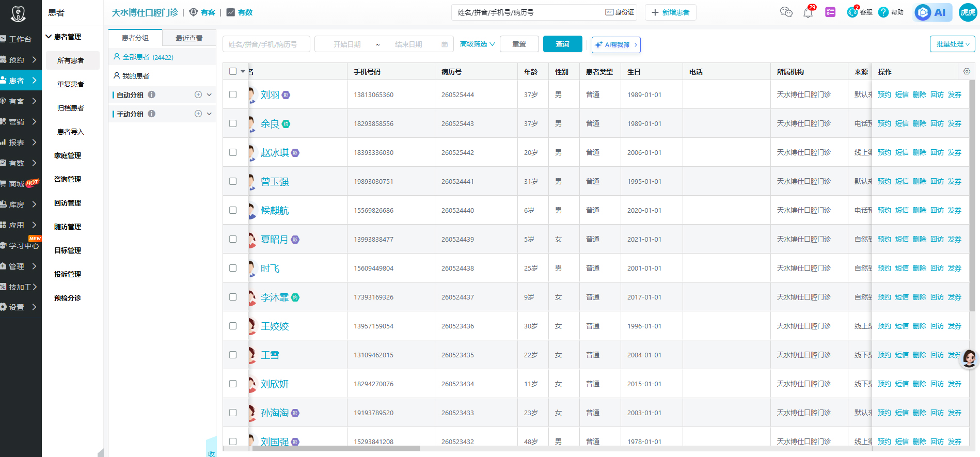
Task: Expand the 手动分组 chevron
Action: [209, 114]
